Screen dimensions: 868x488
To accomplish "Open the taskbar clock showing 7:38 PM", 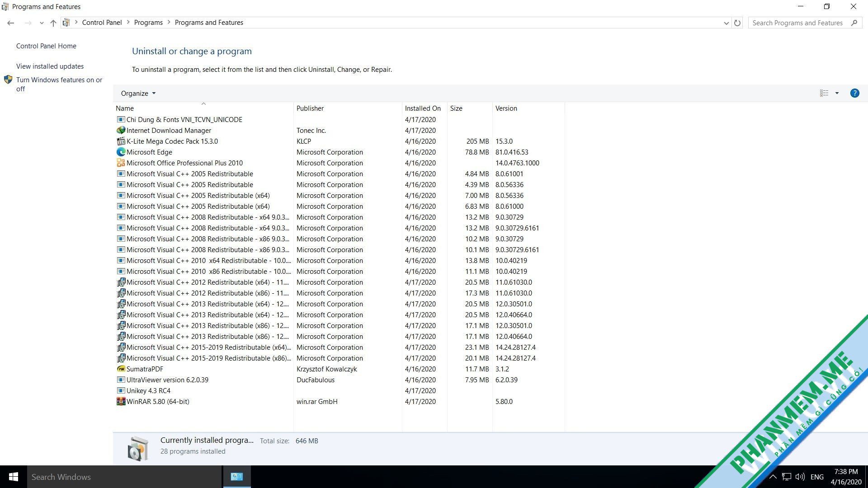I will 846,477.
